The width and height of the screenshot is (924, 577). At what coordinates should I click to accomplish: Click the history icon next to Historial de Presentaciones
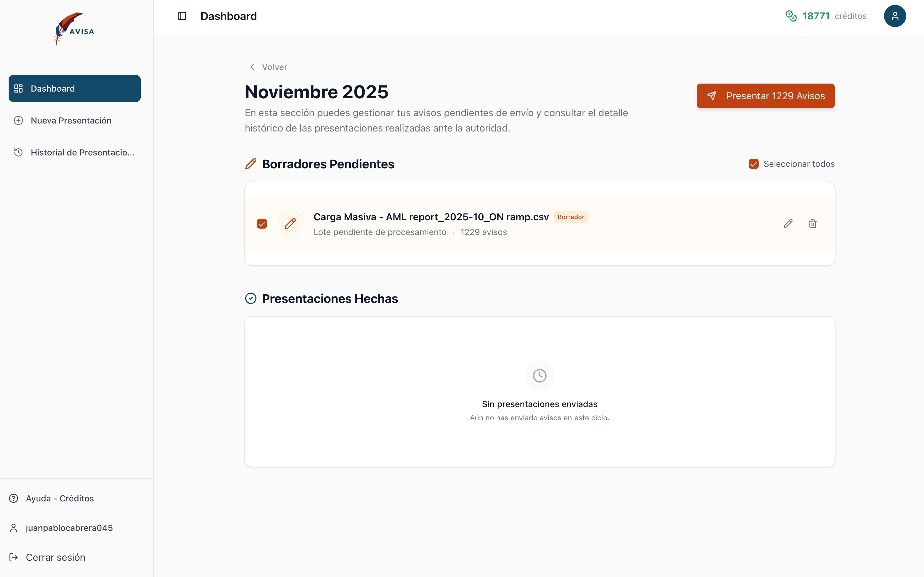point(18,152)
